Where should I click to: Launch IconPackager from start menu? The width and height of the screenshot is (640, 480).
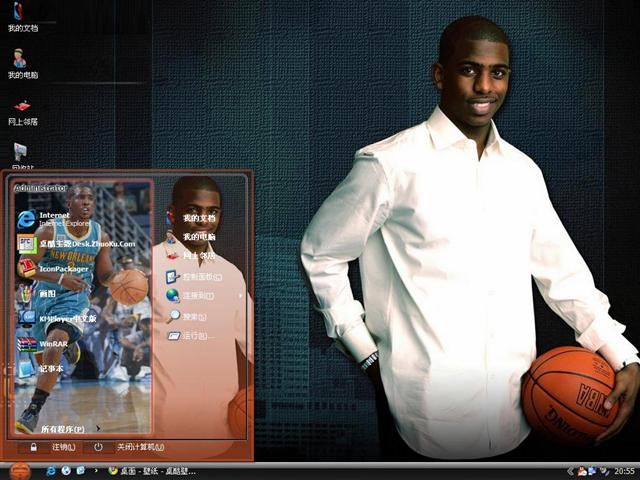coord(53,269)
